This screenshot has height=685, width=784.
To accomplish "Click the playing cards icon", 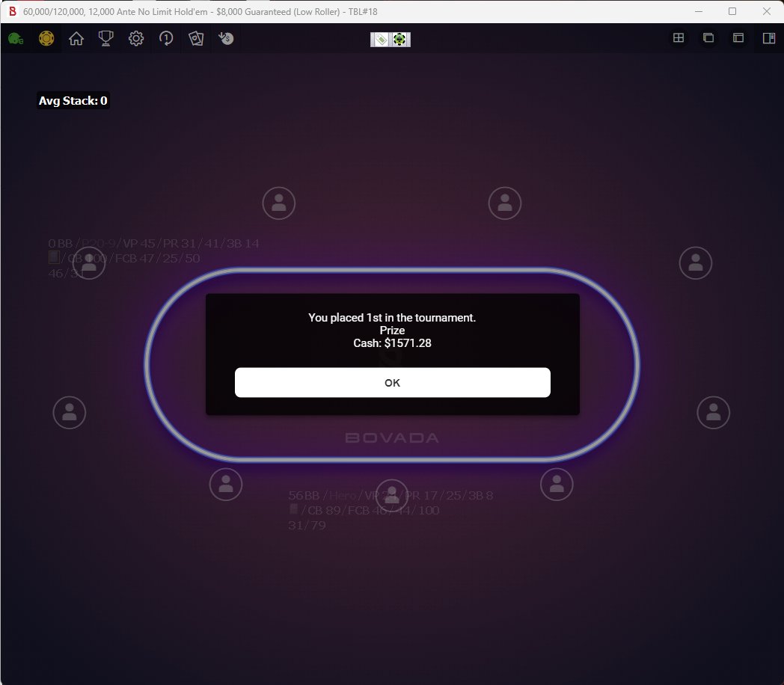I will coord(196,38).
